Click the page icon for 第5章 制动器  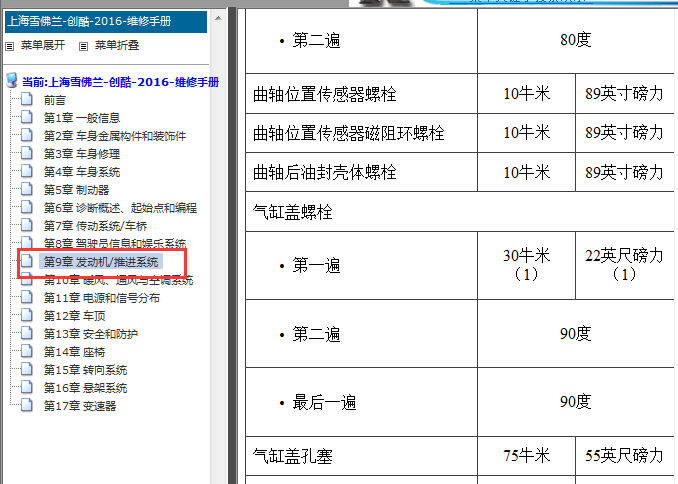click(27, 189)
